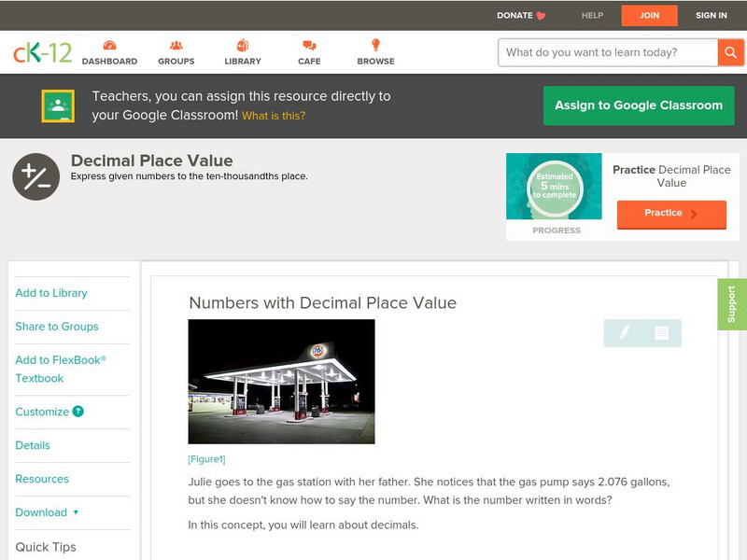Click the PROGRESS label
This screenshot has width=747, height=560.
557,231
